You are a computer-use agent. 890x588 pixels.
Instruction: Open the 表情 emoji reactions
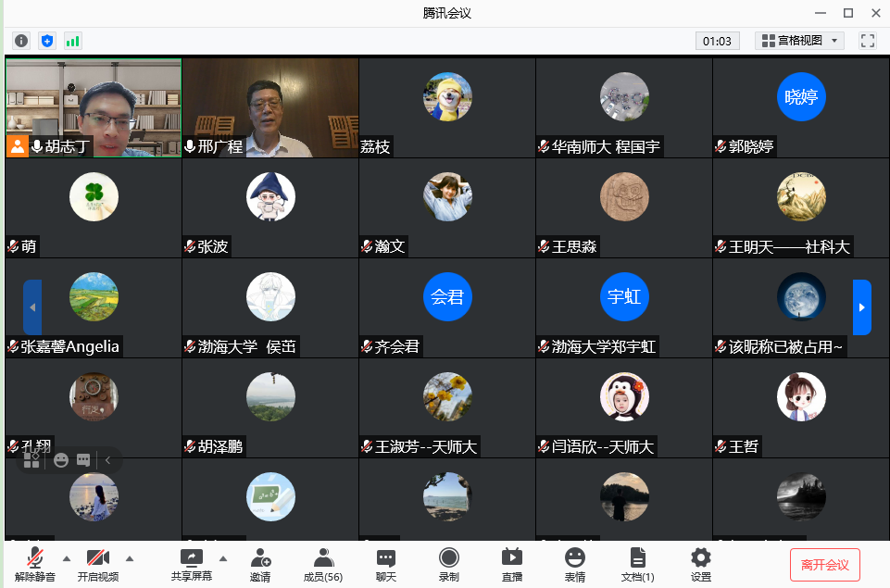[575, 564]
